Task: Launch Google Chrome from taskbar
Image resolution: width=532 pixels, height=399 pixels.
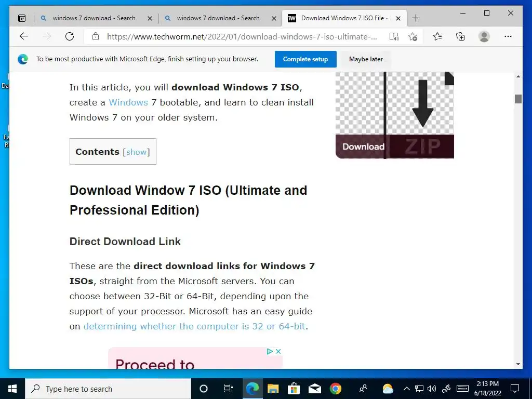Action: [336, 389]
